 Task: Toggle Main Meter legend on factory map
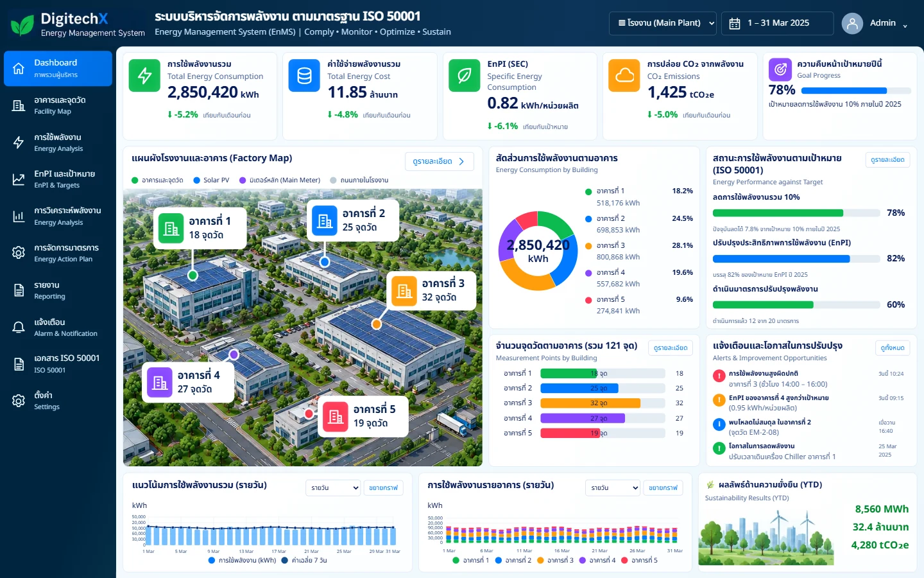point(280,180)
